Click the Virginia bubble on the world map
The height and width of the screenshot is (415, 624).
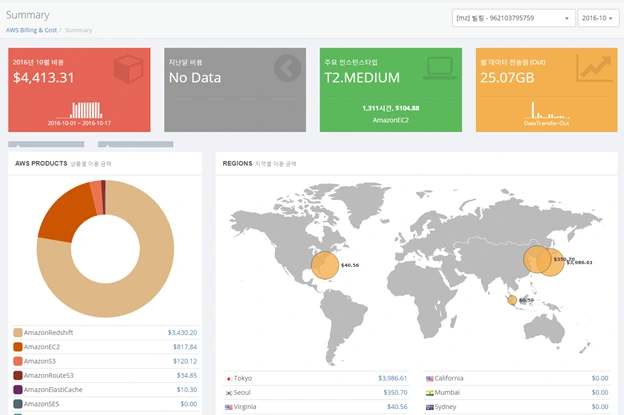(x=325, y=265)
